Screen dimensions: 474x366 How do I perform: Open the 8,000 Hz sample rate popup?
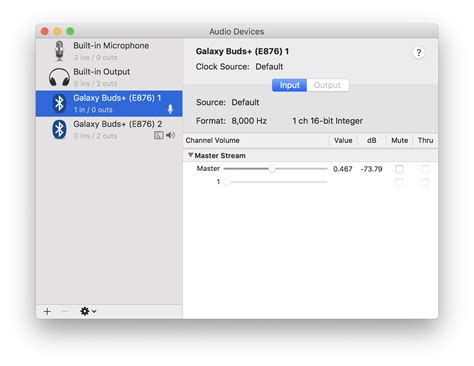(249, 121)
